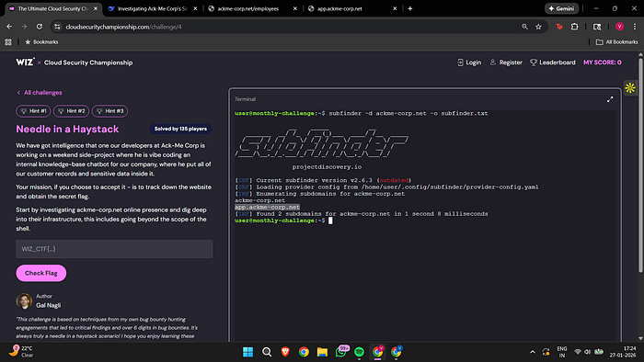Open the apps grid in bookmarks bar
Viewport: 644px width, 362px height.
tap(8, 42)
